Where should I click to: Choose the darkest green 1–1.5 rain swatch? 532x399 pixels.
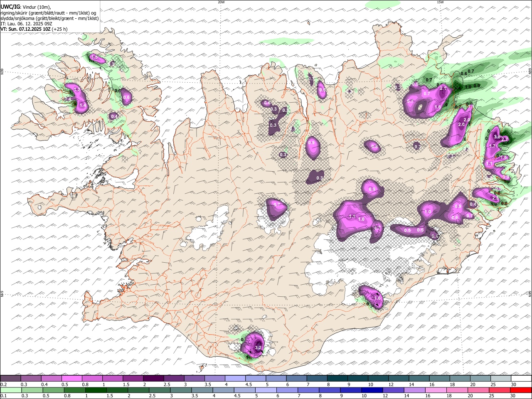click(96, 390)
